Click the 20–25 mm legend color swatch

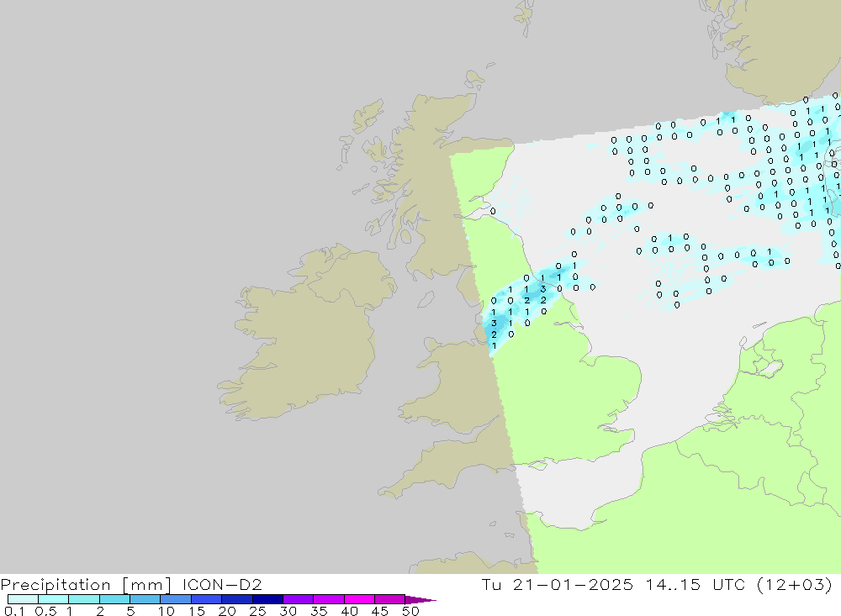point(237,599)
